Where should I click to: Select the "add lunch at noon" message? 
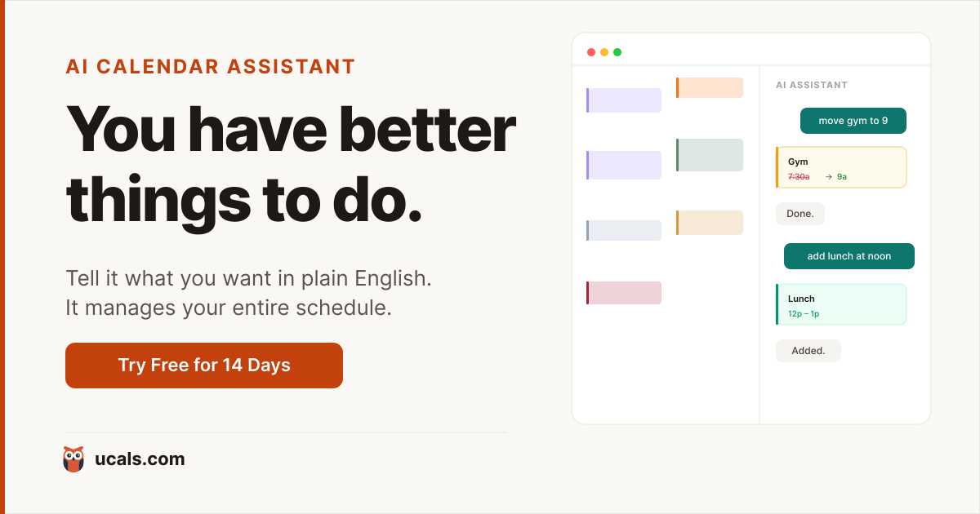tap(849, 256)
